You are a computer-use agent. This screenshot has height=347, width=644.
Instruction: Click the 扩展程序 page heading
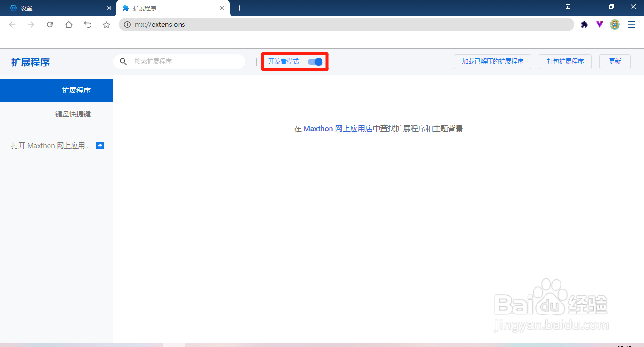[30, 62]
